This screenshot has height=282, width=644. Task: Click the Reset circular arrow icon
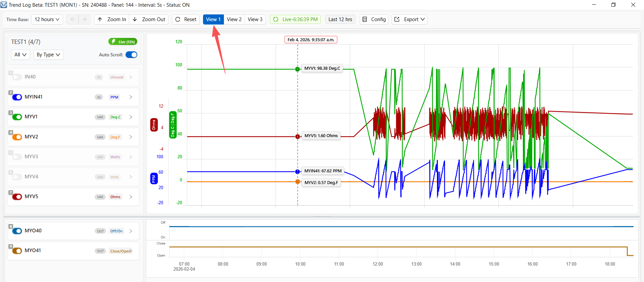(x=178, y=19)
